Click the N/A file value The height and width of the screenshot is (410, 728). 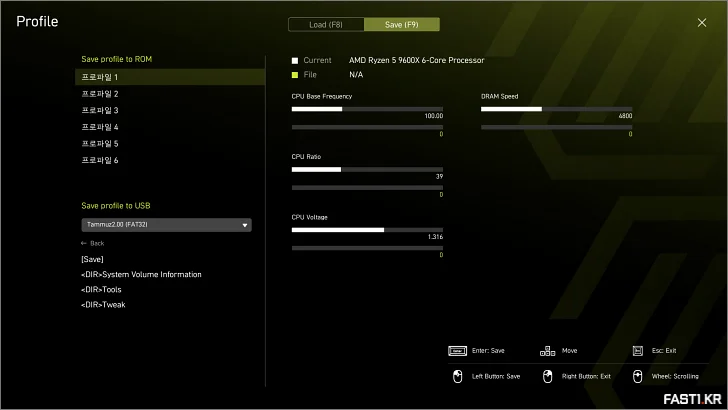pos(356,75)
